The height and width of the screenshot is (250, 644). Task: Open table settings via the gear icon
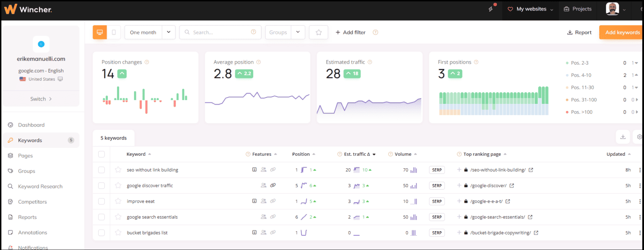pyautogui.click(x=639, y=137)
